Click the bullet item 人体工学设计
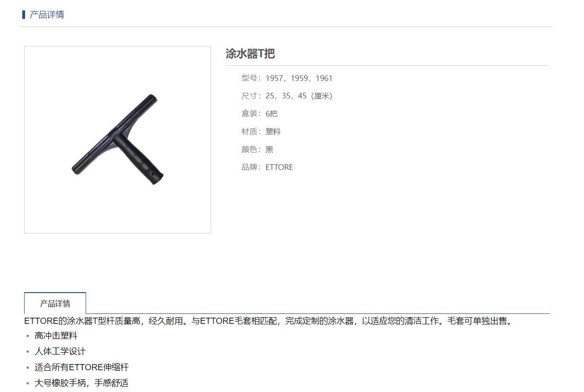584x392 pixels. point(60,351)
